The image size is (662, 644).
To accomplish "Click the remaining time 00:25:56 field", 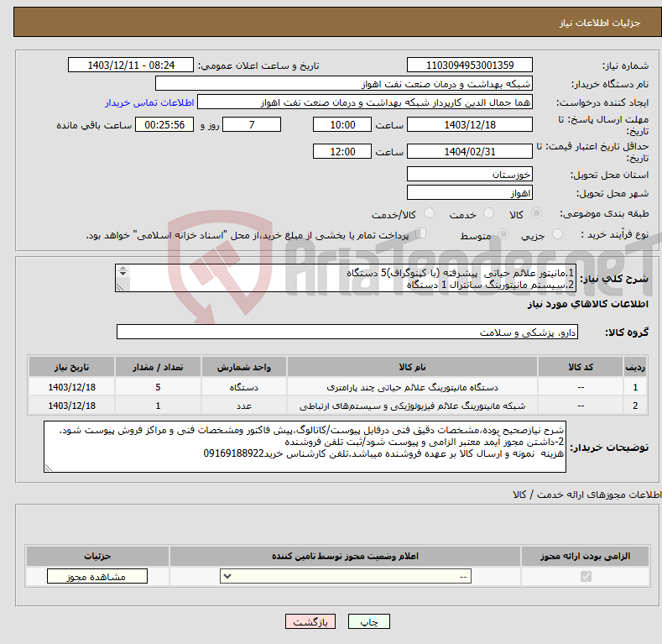I will (x=164, y=124).
